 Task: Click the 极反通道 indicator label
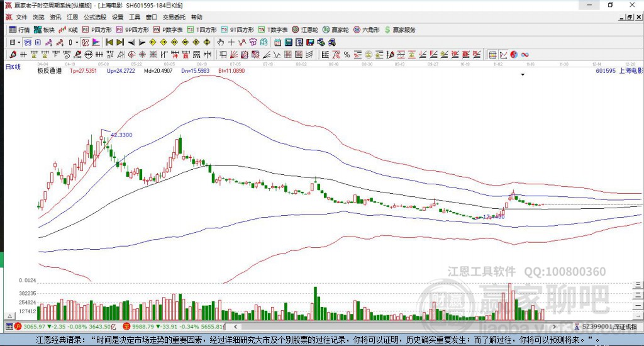click(50, 71)
